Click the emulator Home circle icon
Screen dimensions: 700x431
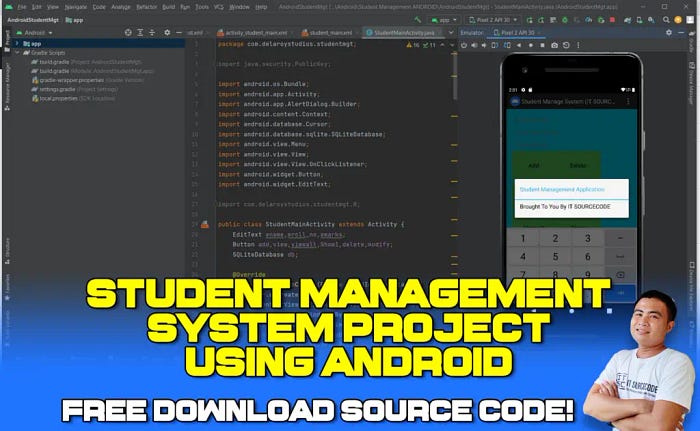pyautogui.click(x=531, y=45)
